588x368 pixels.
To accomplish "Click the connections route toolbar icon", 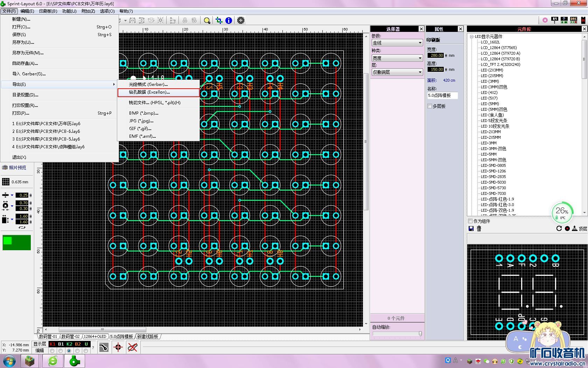I will click(x=173, y=20).
